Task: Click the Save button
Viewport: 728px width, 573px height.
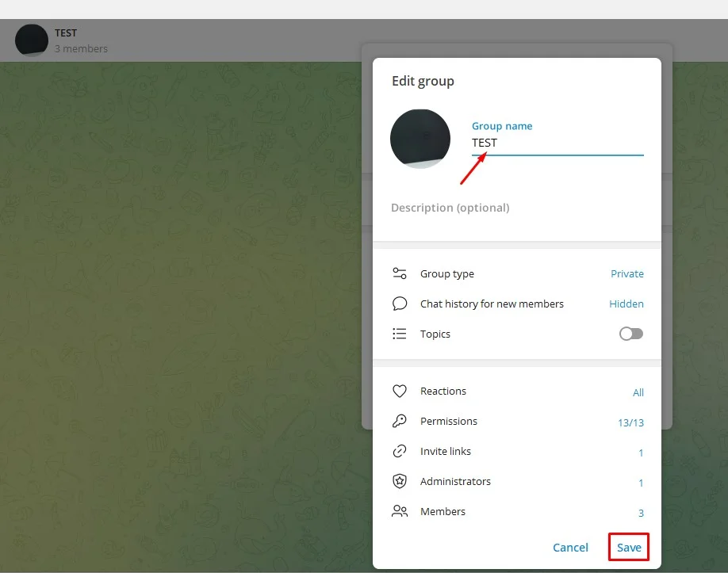Action: point(628,547)
